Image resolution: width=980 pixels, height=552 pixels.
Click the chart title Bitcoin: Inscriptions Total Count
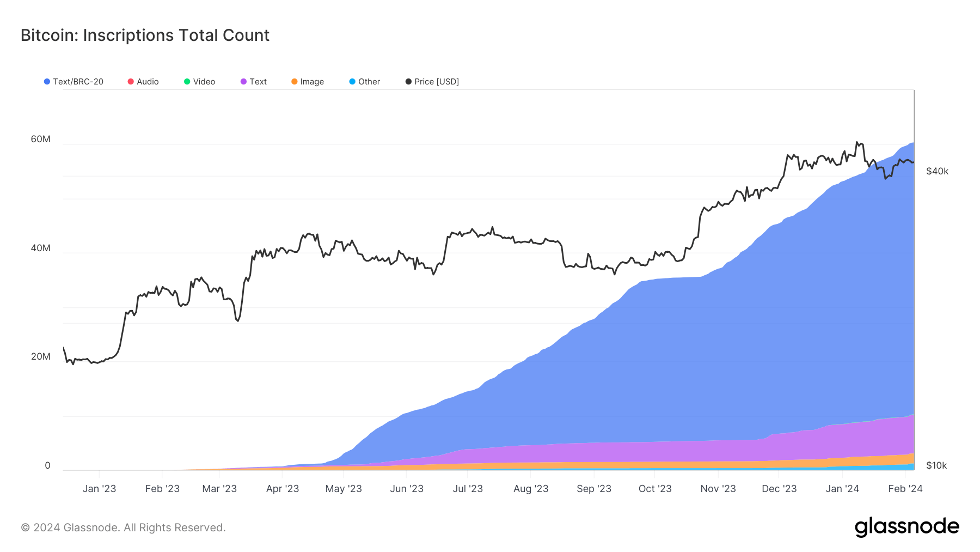point(144,35)
